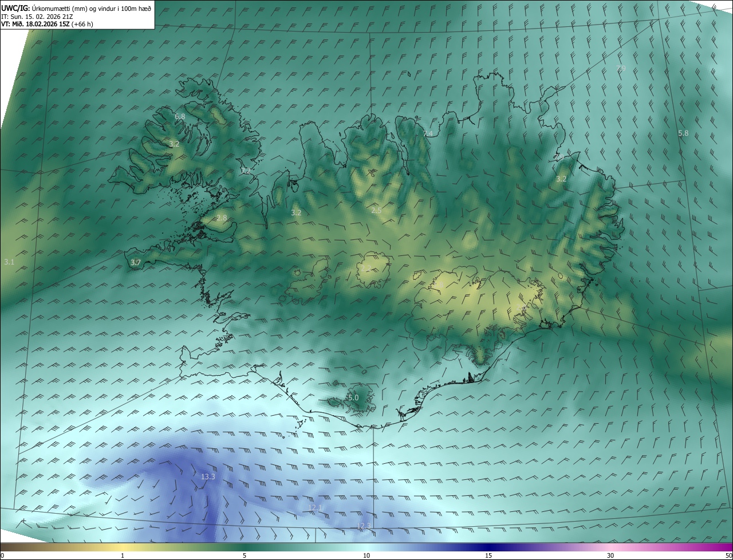This screenshot has height=560, width=733.
Task: Click the 2.8 value label
Action: coord(222,218)
